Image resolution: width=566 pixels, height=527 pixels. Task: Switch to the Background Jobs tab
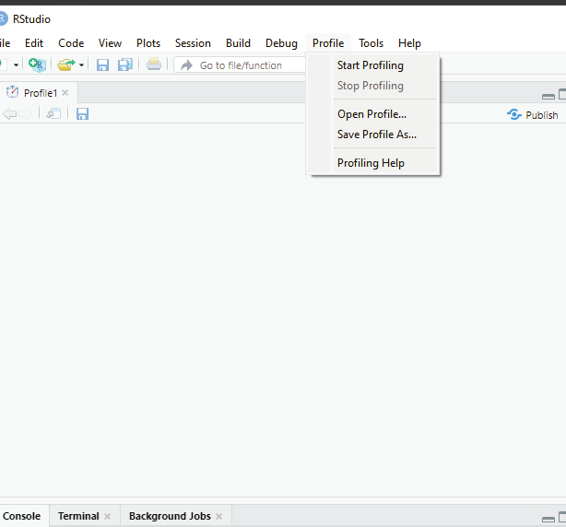[170, 516]
